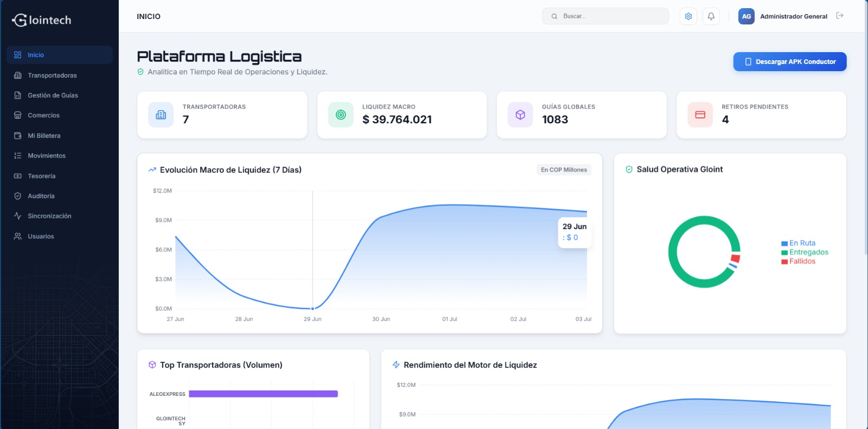Open Mi Billetera

coord(60,136)
